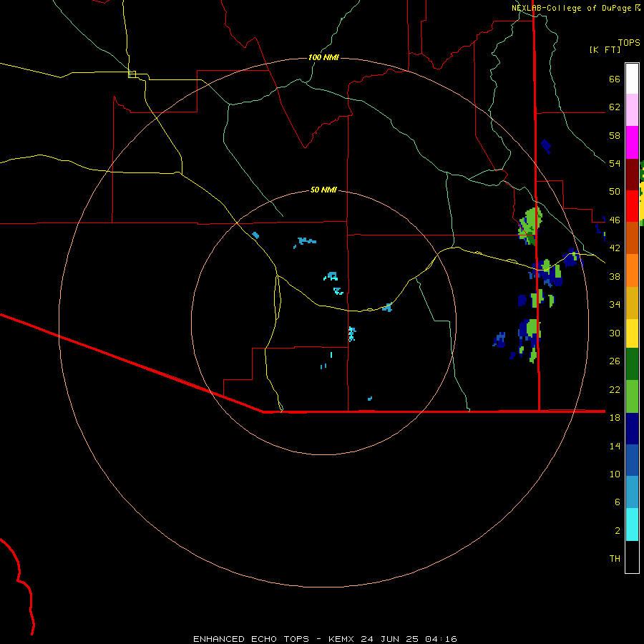
Task: Click the light pink legend swatch near 62
Action: [x=632, y=109]
